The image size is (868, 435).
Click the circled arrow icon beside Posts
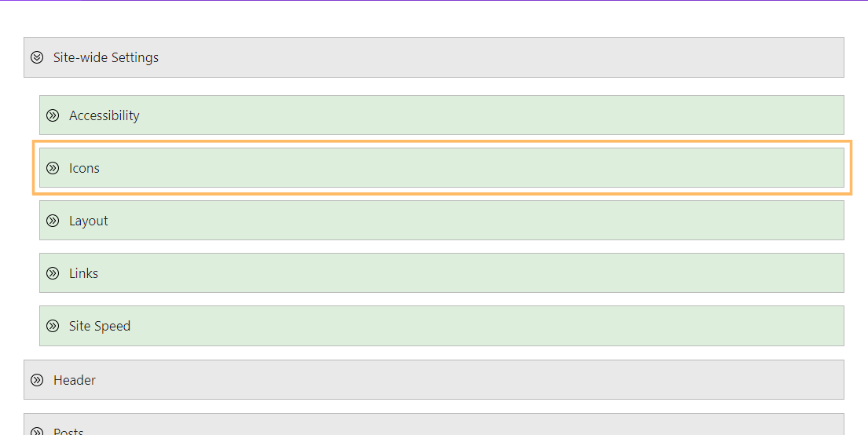(37, 431)
